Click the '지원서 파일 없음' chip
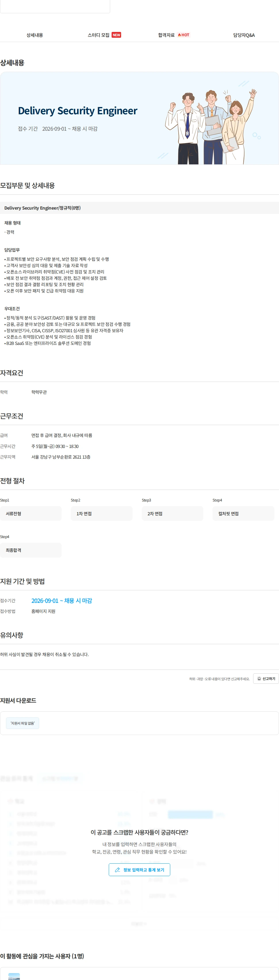 pyautogui.click(x=22, y=723)
